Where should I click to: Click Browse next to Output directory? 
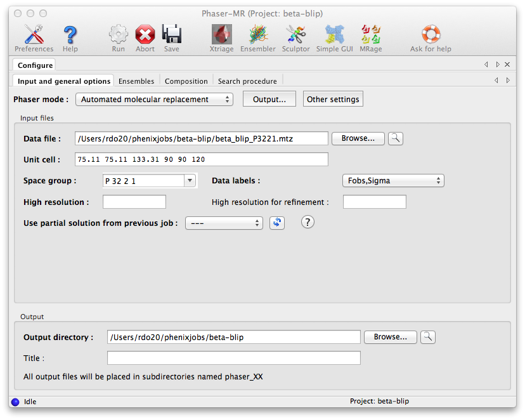point(390,337)
